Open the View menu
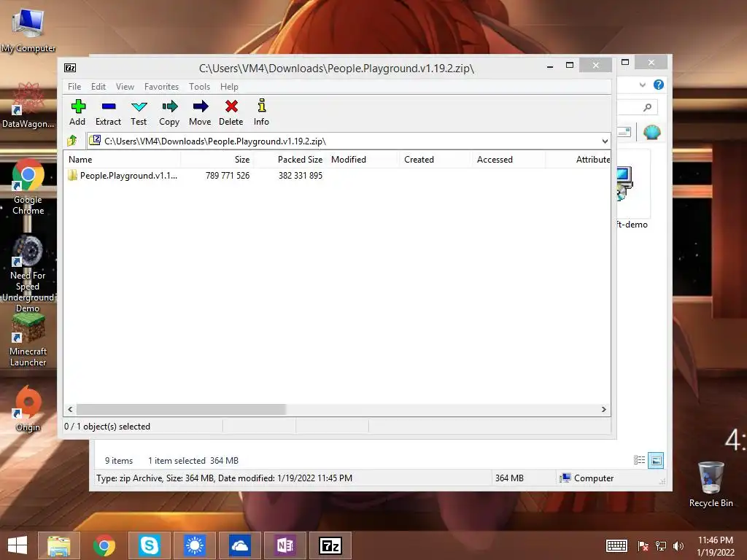The width and height of the screenshot is (747, 560). (x=125, y=87)
